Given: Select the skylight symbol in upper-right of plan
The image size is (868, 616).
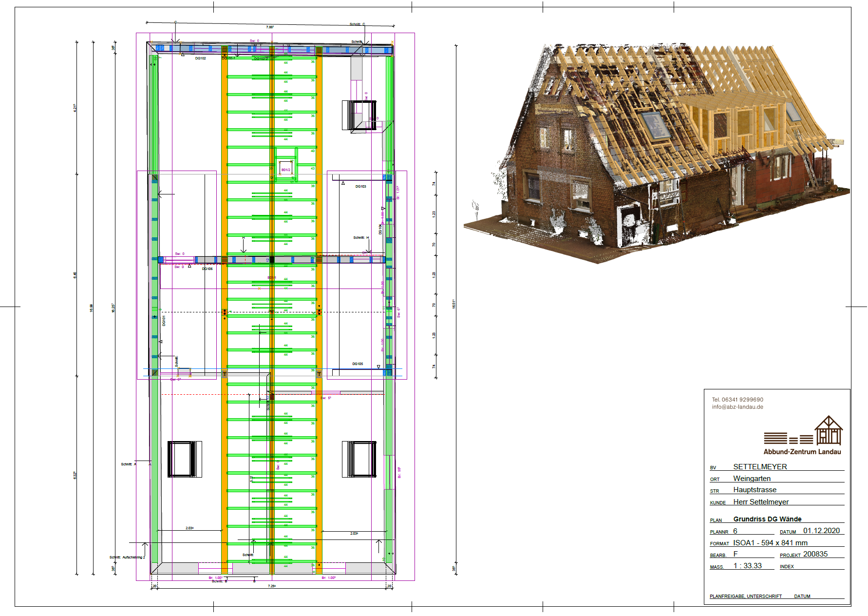Looking at the screenshot, I should pyautogui.click(x=360, y=115).
